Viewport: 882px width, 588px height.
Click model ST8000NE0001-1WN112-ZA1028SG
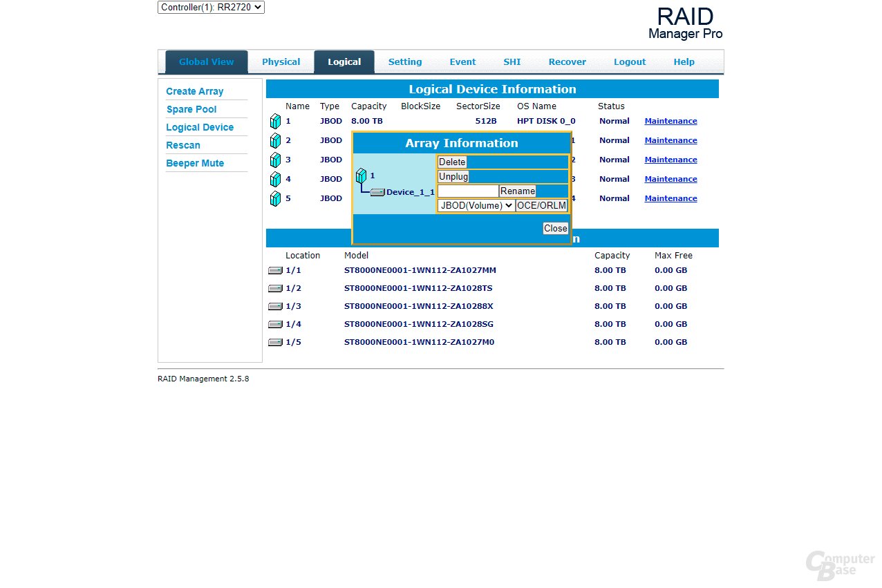pos(419,324)
